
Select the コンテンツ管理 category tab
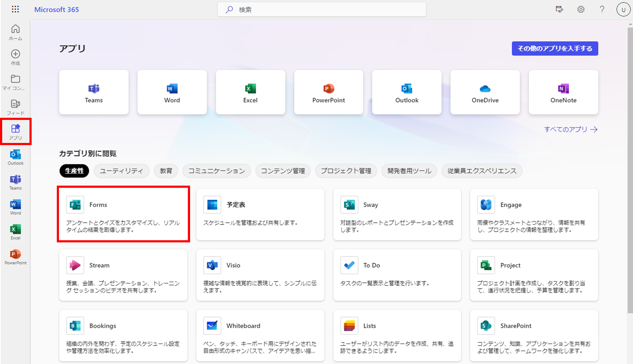click(x=283, y=171)
